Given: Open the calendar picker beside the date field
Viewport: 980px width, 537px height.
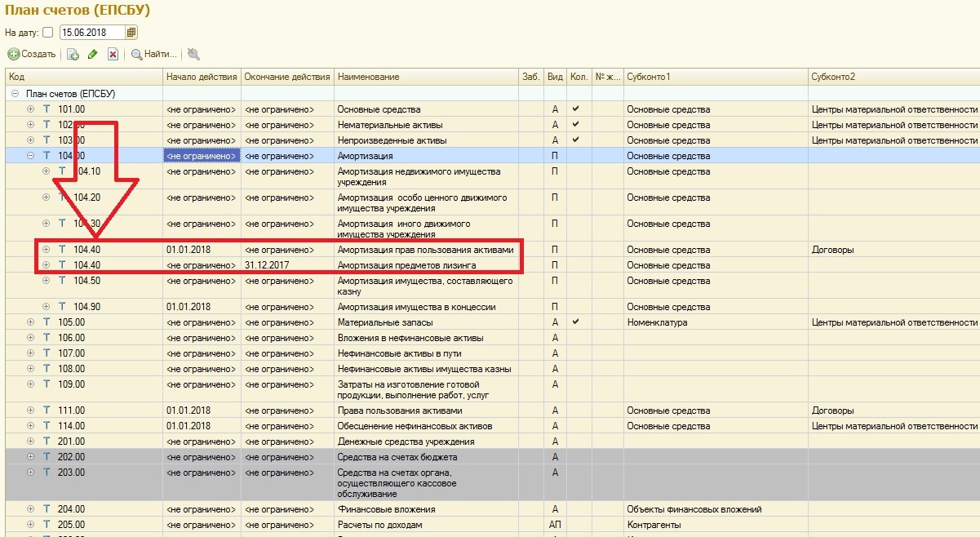Looking at the screenshot, I should coord(131,33).
